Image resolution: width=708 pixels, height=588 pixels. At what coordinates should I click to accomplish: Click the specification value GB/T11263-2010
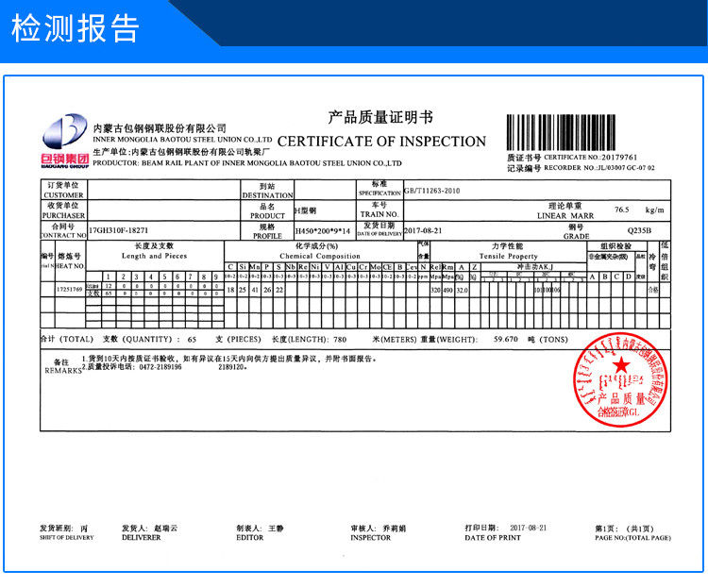[x=431, y=189]
